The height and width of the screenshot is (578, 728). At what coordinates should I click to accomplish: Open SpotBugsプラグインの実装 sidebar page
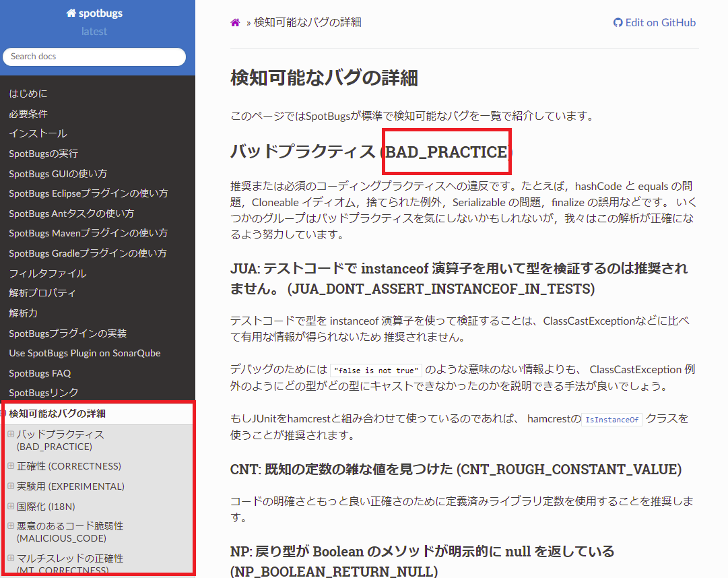click(x=68, y=333)
